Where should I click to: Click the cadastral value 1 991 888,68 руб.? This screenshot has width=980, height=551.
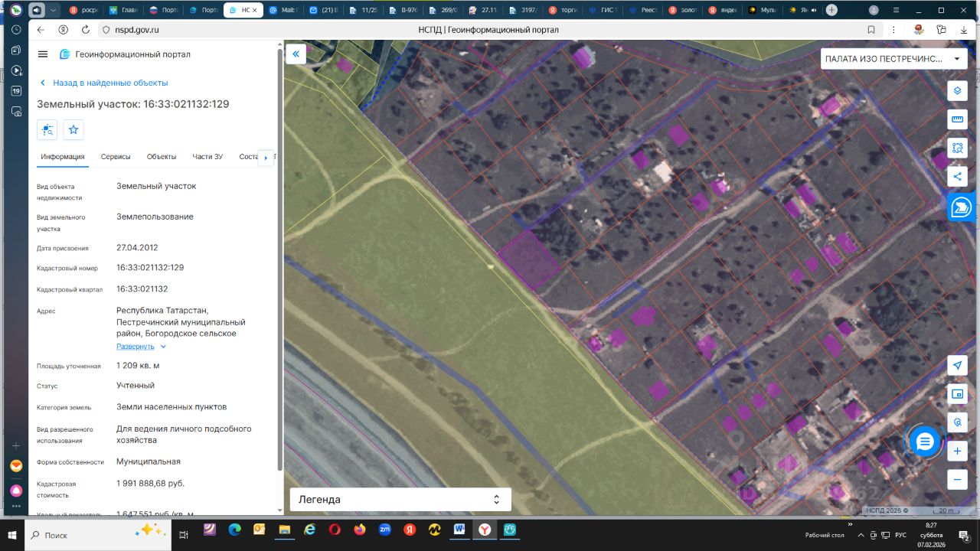coord(150,484)
